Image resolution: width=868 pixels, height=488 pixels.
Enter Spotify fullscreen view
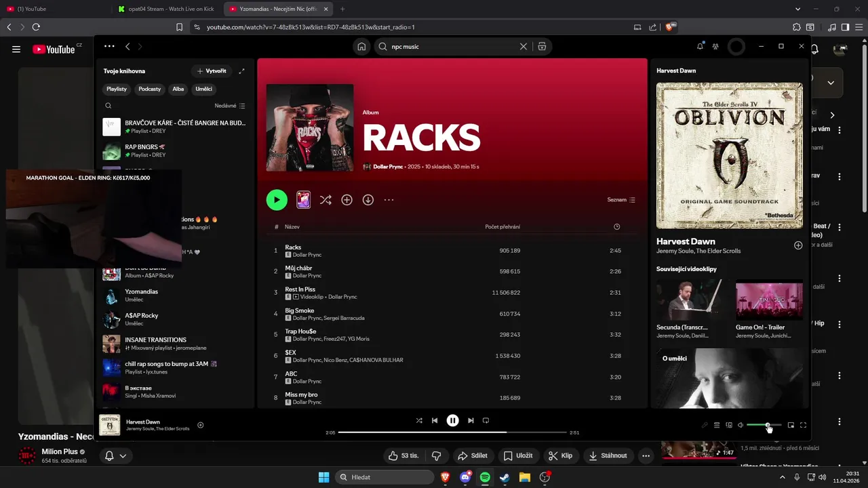(x=804, y=425)
